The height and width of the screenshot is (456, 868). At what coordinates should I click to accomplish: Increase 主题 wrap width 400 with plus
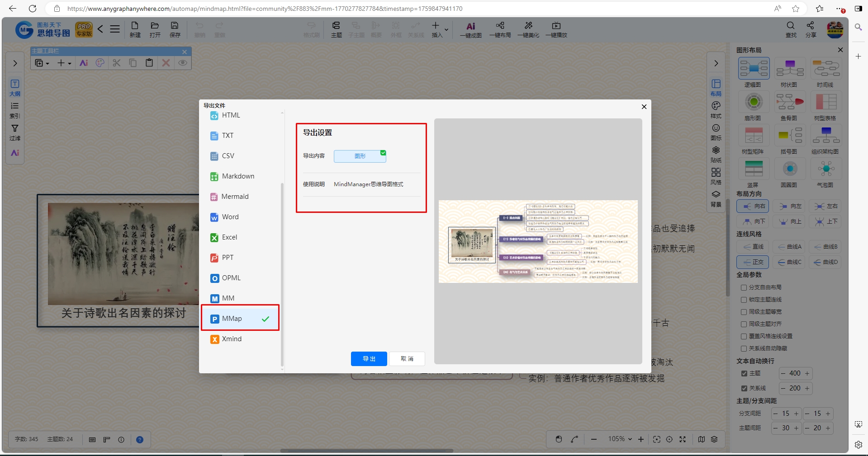pyautogui.click(x=807, y=373)
